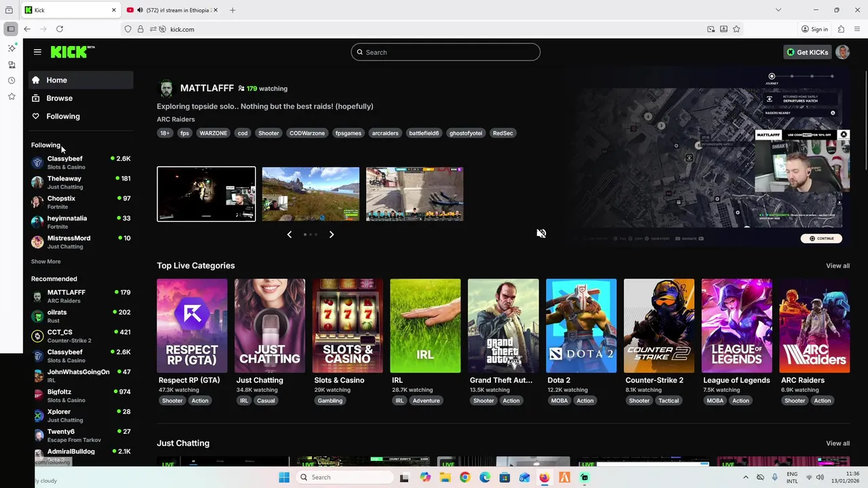Screen dimensions: 868x488
Task: Open oilrats recommended channel
Action: coord(81,316)
